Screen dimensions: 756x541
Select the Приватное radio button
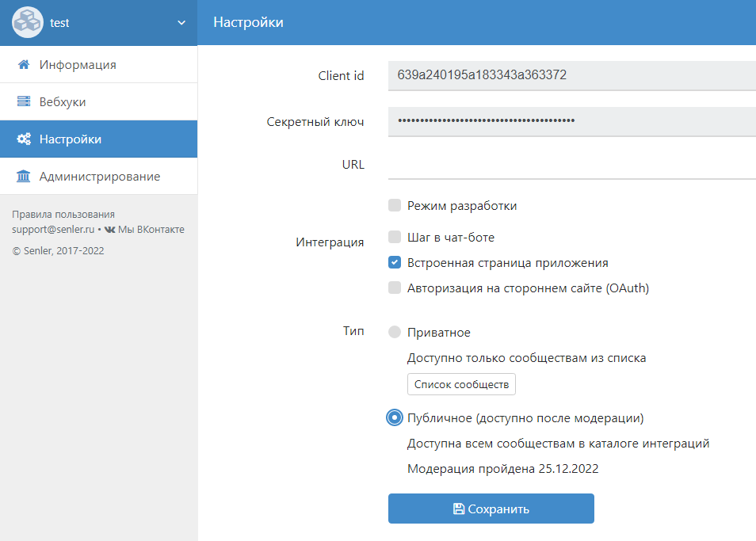coord(395,333)
